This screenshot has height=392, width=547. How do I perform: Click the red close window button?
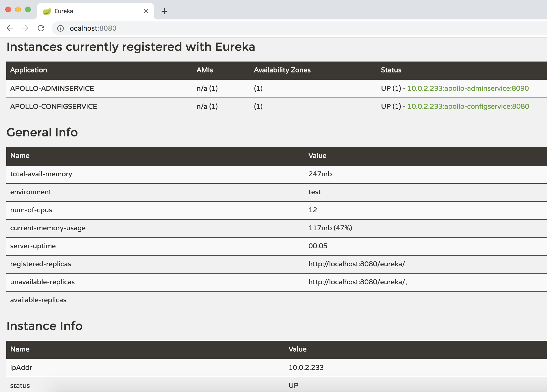tap(8, 9)
